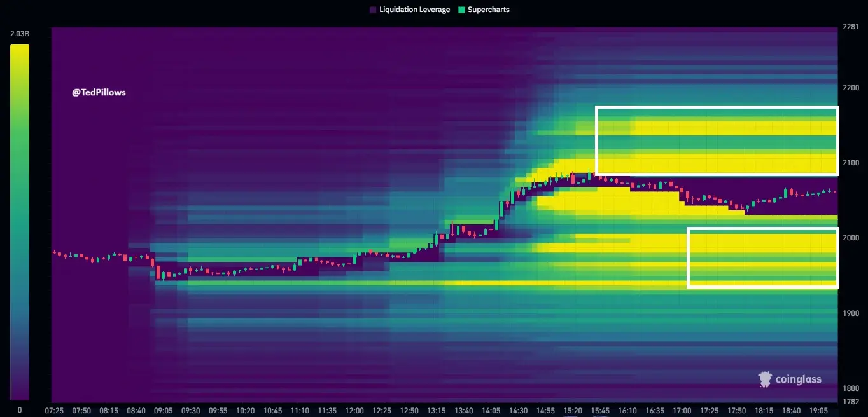
Task: Click the 16:10 time axis label
Action: pyautogui.click(x=627, y=411)
